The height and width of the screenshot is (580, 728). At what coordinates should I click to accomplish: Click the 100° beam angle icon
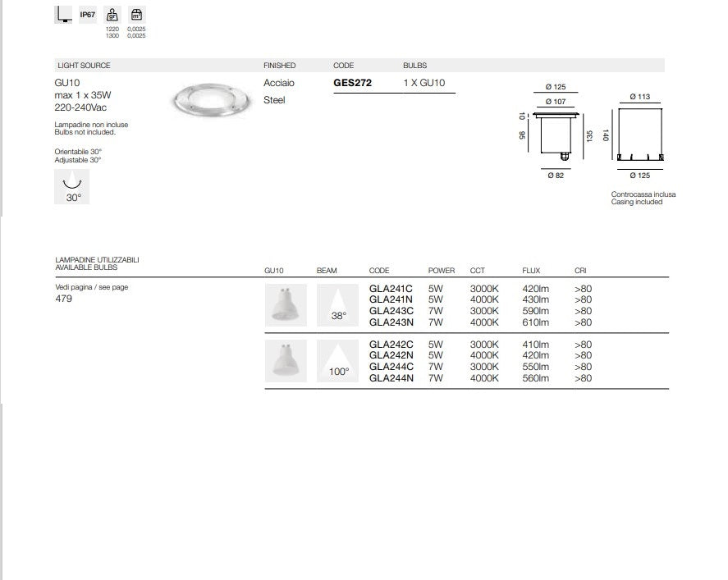tap(338, 361)
